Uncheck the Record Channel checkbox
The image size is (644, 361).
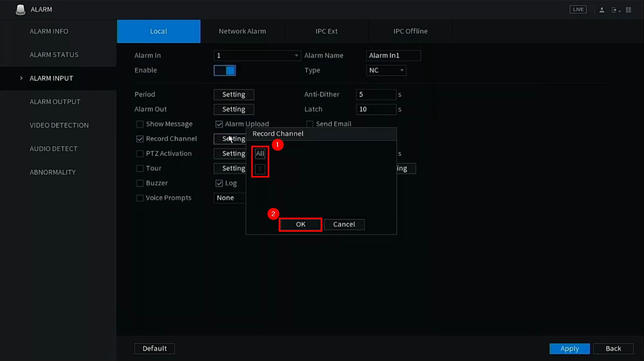pyautogui.click(x=140, y=139)
